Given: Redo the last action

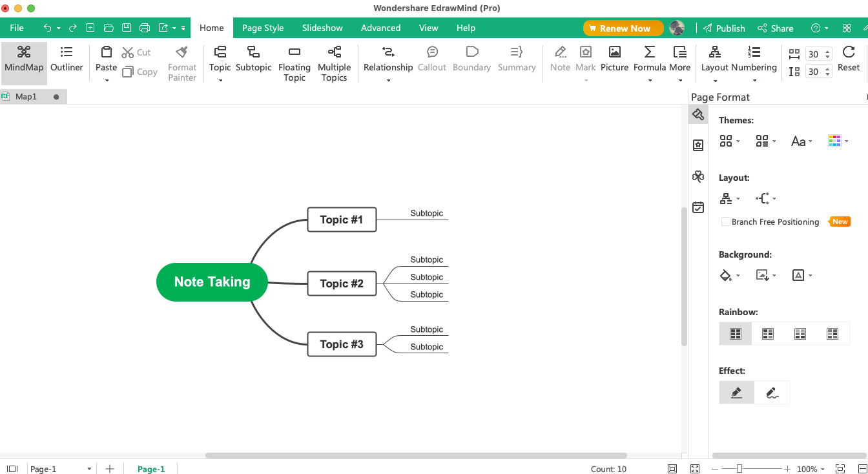Looking at the screenshot, I should coord(73,28).
